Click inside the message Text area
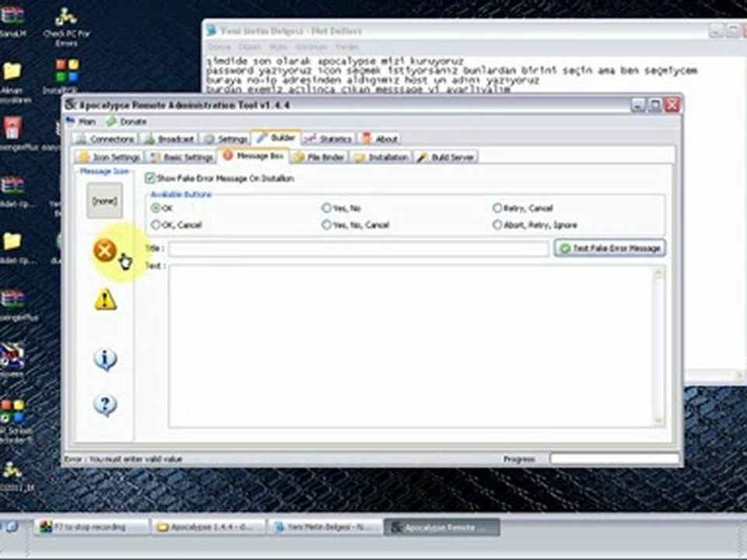This screenshot has height=560, width=747. click(x=411, y=346)
